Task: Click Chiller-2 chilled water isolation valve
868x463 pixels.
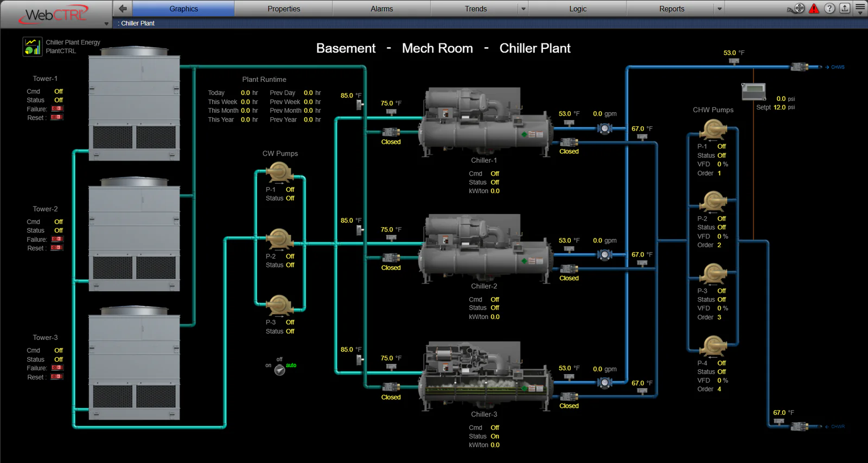Action: click(569, 268)
